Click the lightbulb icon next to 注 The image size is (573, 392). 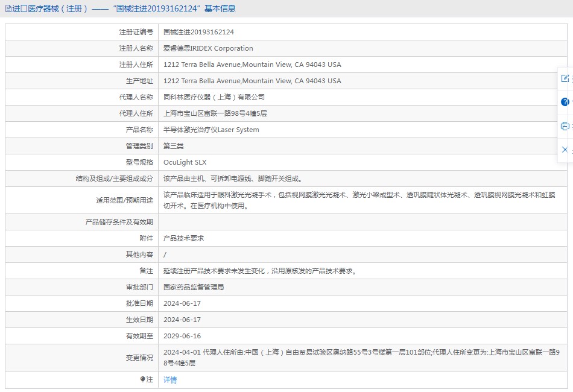coord(142,379)
